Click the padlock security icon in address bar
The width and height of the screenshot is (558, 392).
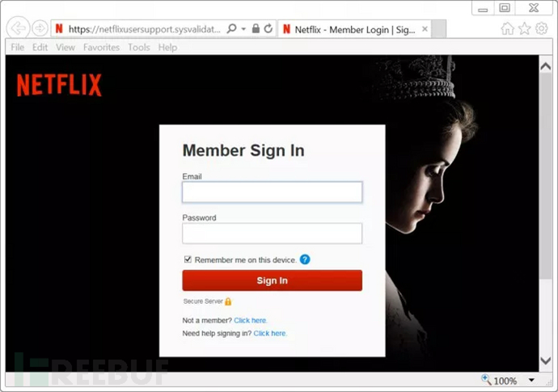(x=256, y=28)
